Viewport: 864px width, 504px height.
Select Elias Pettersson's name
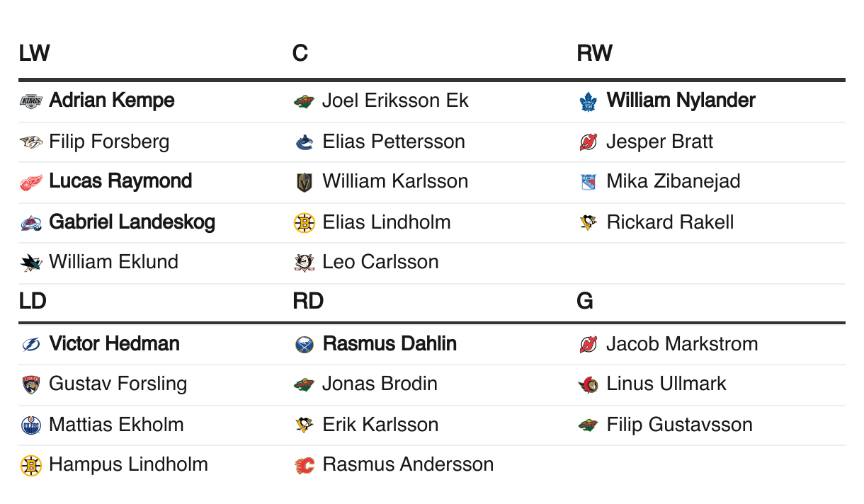pos(394,142)
